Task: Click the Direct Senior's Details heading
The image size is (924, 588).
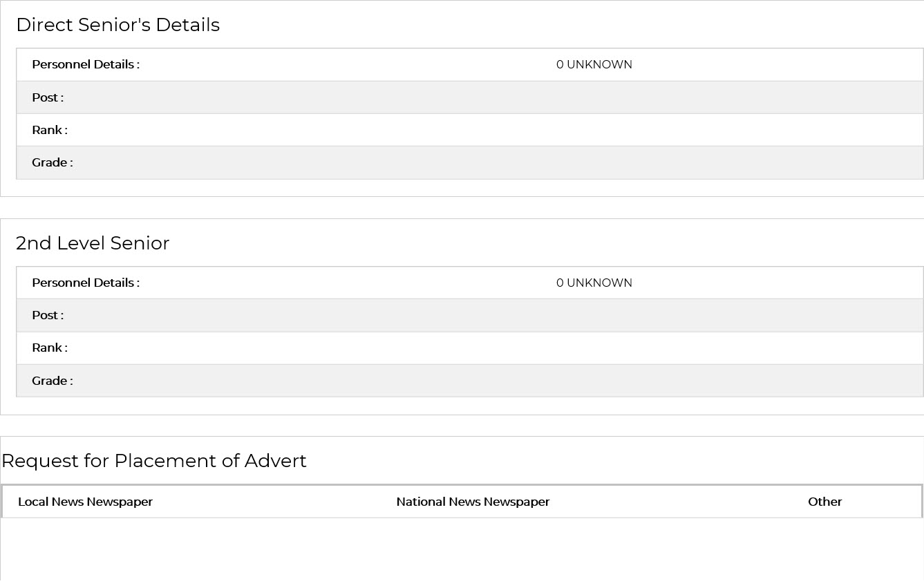Action: (117, 25)
